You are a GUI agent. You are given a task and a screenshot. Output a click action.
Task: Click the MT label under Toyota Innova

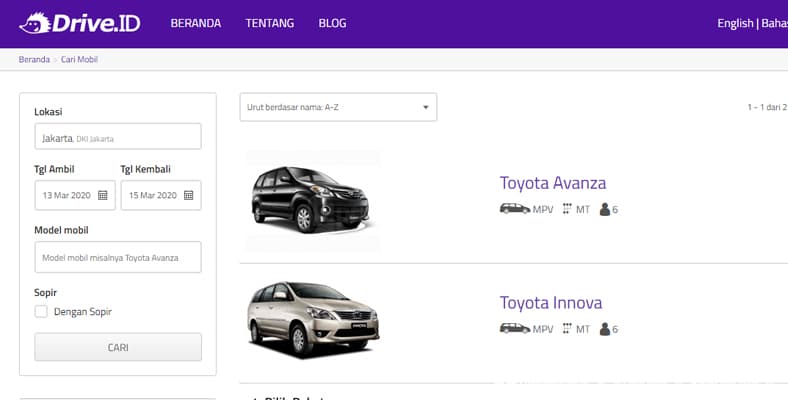click(582, 329)
